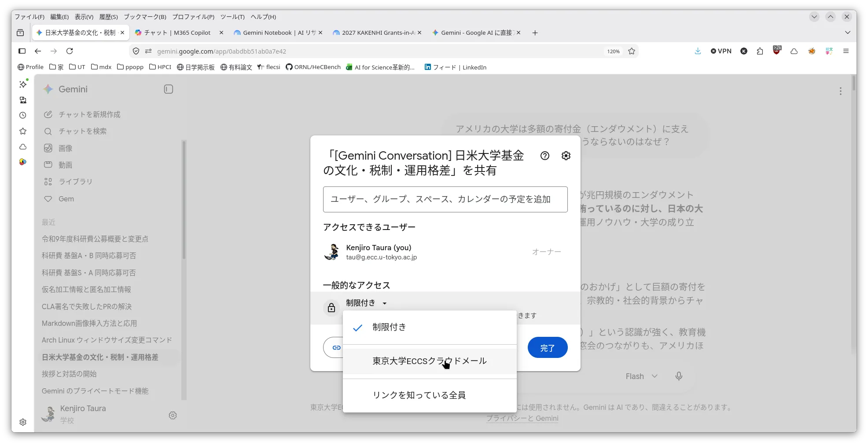Click the URL address bar

pyautogui.click(x=379, y=51)
